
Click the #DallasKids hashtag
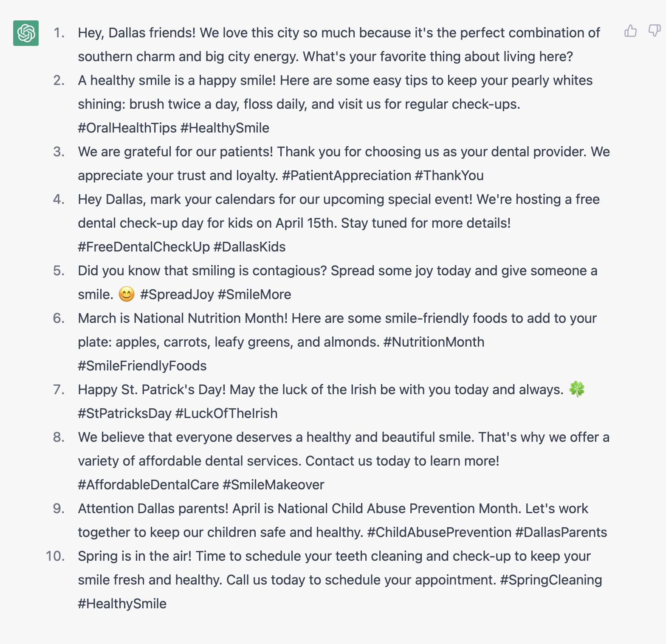(250, 247)
